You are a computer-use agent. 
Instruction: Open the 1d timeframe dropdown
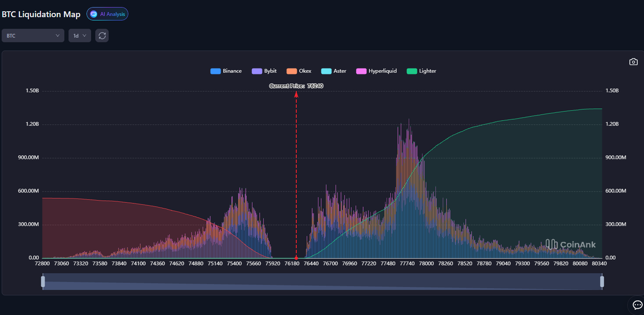[79, 35]
